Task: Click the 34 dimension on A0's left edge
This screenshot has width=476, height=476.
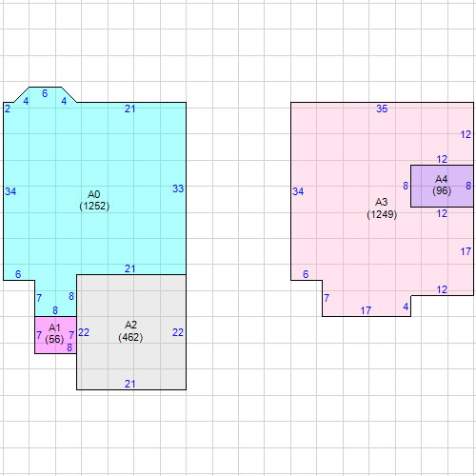Action: (10, 191)
